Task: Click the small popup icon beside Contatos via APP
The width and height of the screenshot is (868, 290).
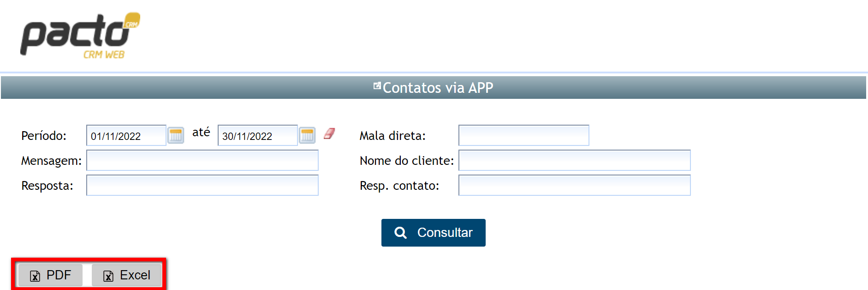Action: pos(377,85)
